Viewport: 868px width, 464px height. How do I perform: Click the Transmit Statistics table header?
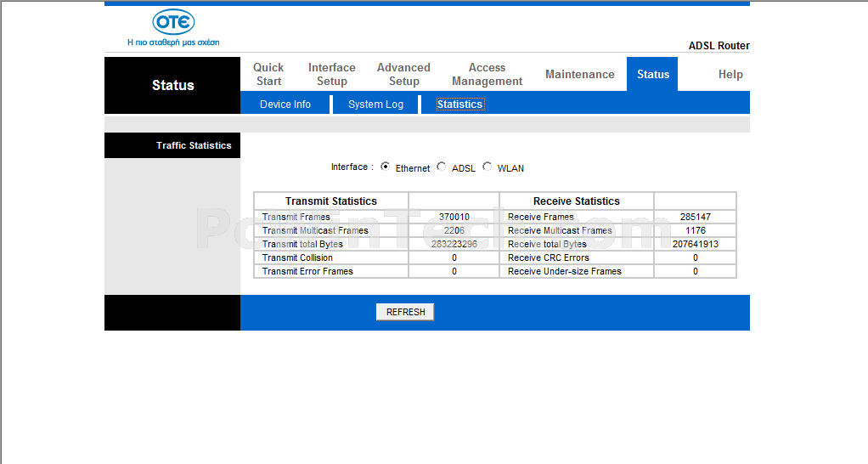[x=330, y=201]
